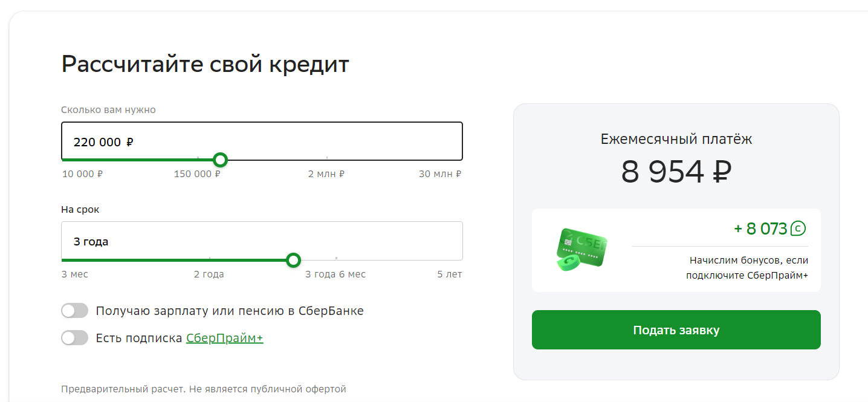This screenshot has height=402, width=868.
Task: Select the 3 мес term label
Action: pos(75,274)
